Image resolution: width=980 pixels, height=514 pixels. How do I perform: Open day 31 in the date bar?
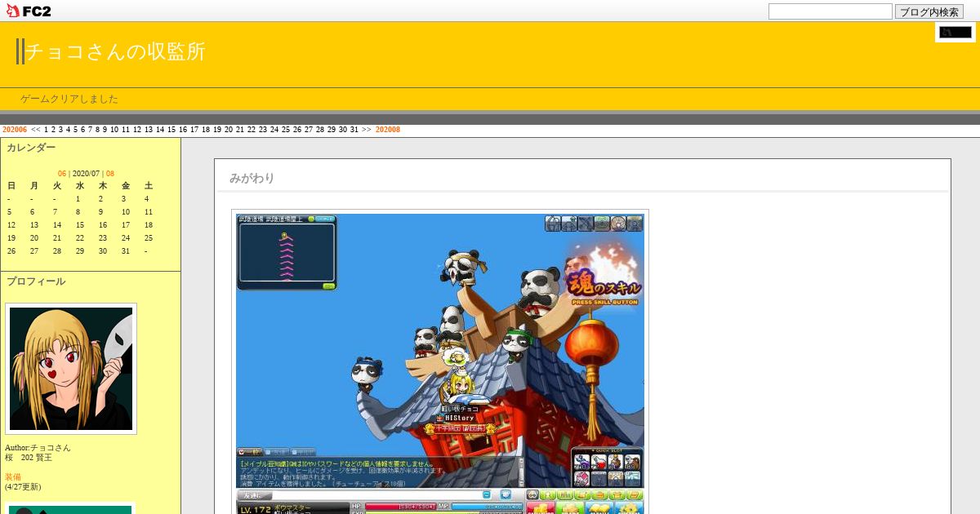click(x=354, y=130)
